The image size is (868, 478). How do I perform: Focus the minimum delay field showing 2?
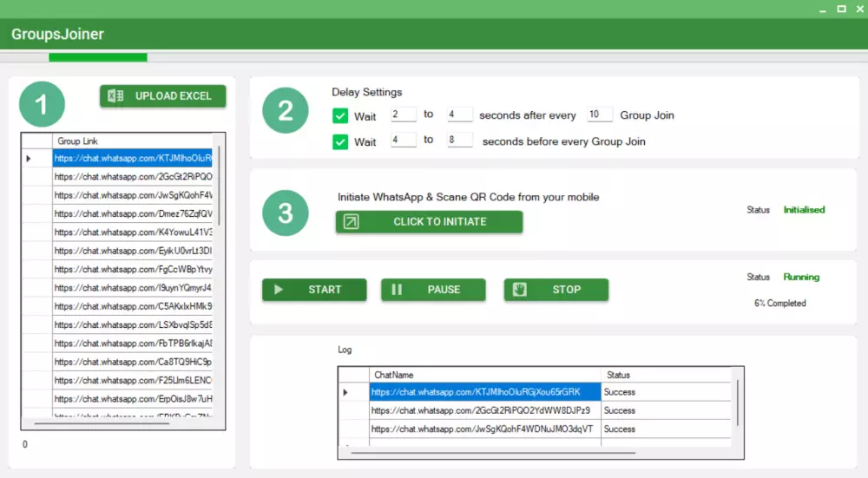tap(403, 114)
